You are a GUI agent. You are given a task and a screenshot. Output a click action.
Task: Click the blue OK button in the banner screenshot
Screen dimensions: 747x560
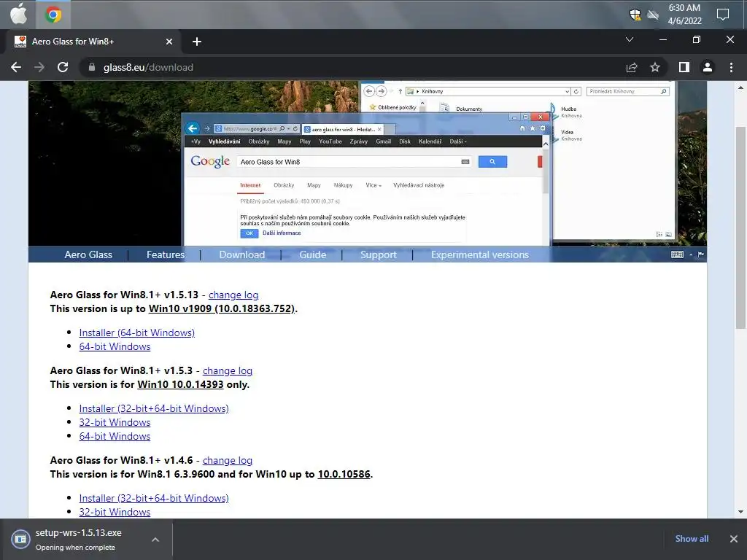[x=249, y=233]
